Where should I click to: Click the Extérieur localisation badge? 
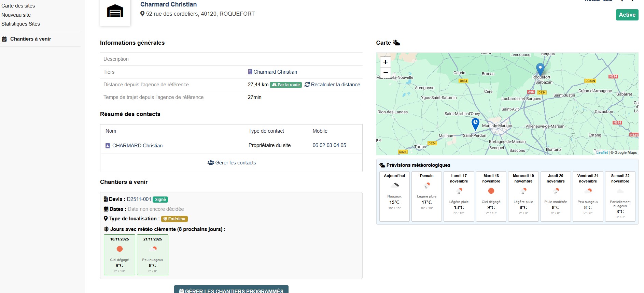(x=174, y=219)
